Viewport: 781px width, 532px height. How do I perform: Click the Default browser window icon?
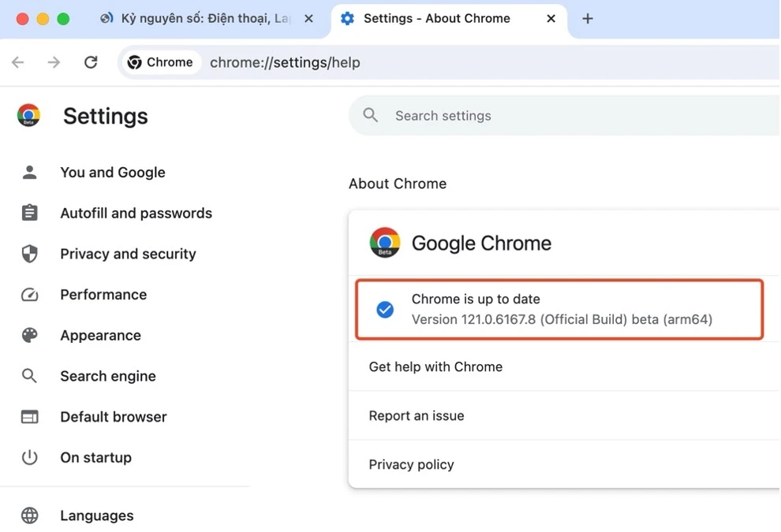click(x=29, y=416)
